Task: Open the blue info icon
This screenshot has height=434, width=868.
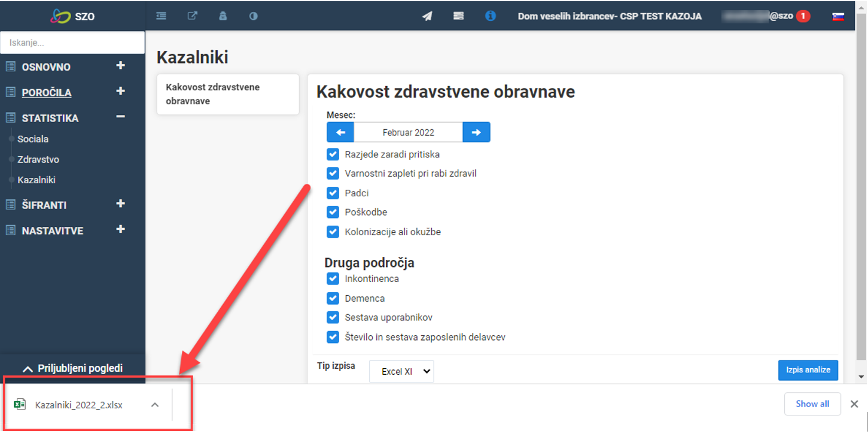Action: point(491,16)
